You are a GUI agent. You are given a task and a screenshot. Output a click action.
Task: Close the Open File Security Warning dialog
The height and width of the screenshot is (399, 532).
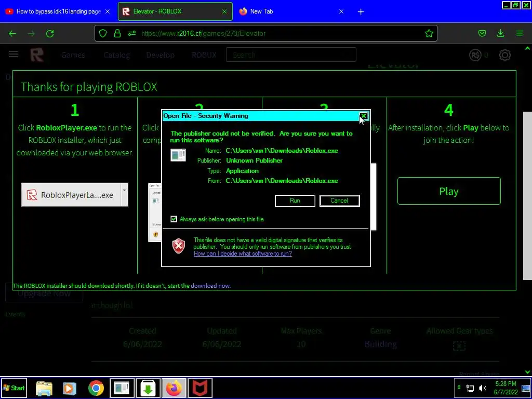click(x=363, y=116)
